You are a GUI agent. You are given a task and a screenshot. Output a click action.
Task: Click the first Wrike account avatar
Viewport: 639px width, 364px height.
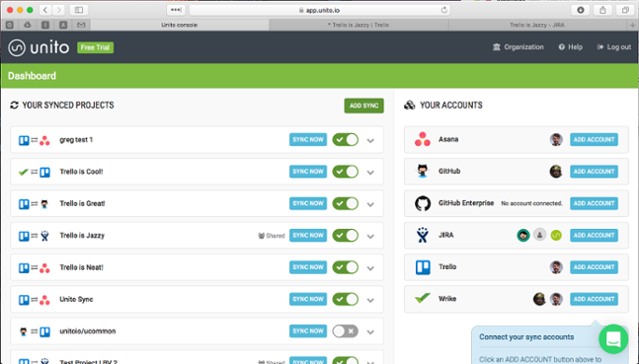tap(539, 299)
